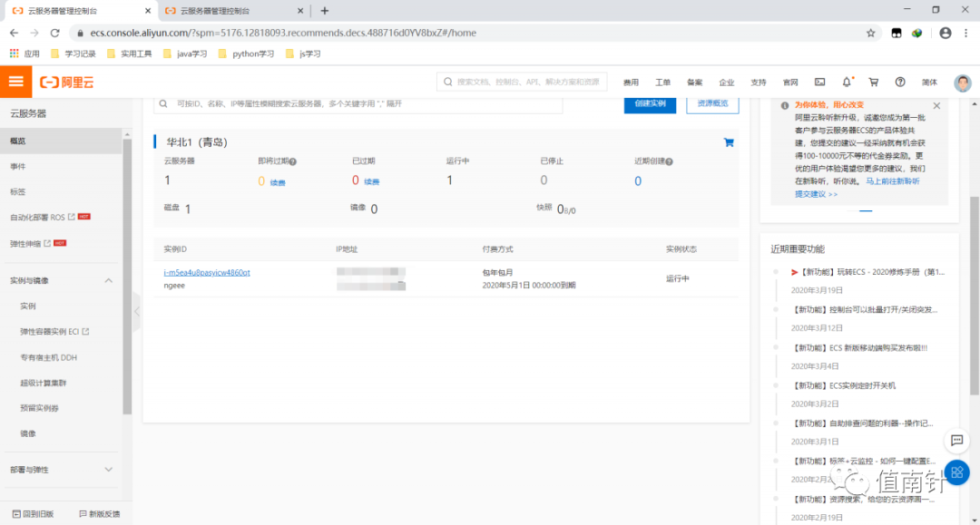
Task: Open instance i-m5ea4u8pasyicw4860qt
Action: [207, 273]
